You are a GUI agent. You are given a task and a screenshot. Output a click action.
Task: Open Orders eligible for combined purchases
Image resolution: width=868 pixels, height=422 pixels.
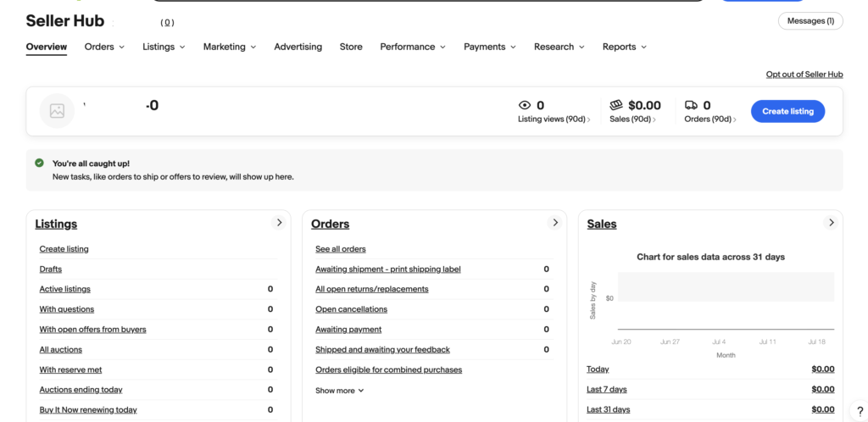click(388, 369)
